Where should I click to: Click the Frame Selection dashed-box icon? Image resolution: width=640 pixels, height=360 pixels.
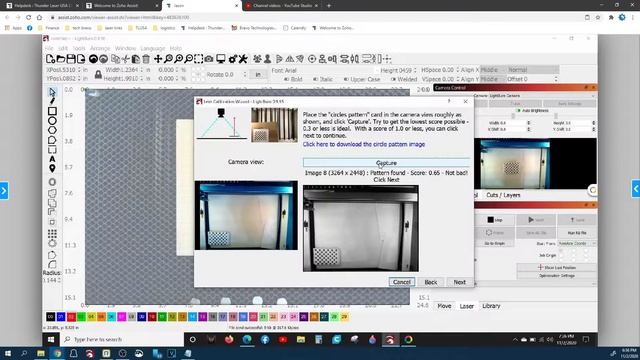pyautogui.click(x=198, y=59)
